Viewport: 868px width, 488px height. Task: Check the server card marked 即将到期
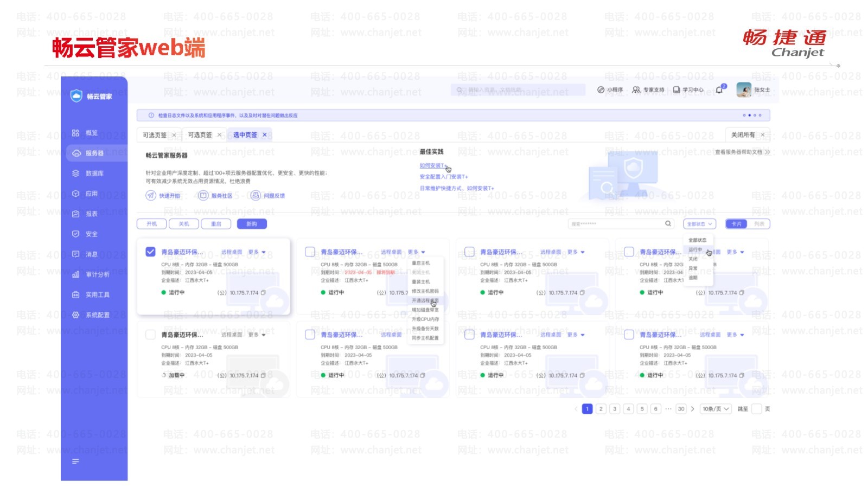pyautogui.click(x=310, y=252)
